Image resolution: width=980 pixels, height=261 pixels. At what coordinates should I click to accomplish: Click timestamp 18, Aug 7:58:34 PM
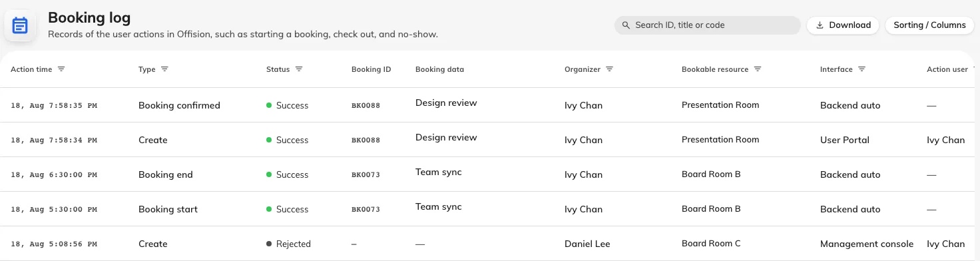click(x=54, y=140)
